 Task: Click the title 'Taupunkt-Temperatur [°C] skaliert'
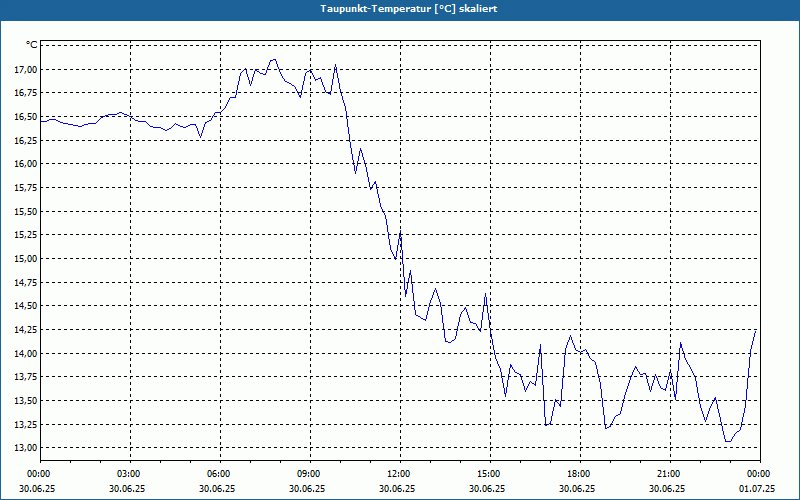click(409, 9)
